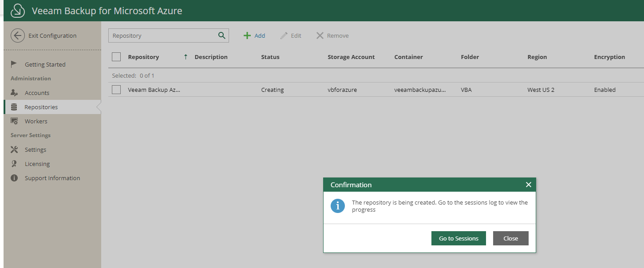The height and width of the screenshot is (268, 644).
Task: Toggle sort arrow on Repository column
Action: coord(186,57)
